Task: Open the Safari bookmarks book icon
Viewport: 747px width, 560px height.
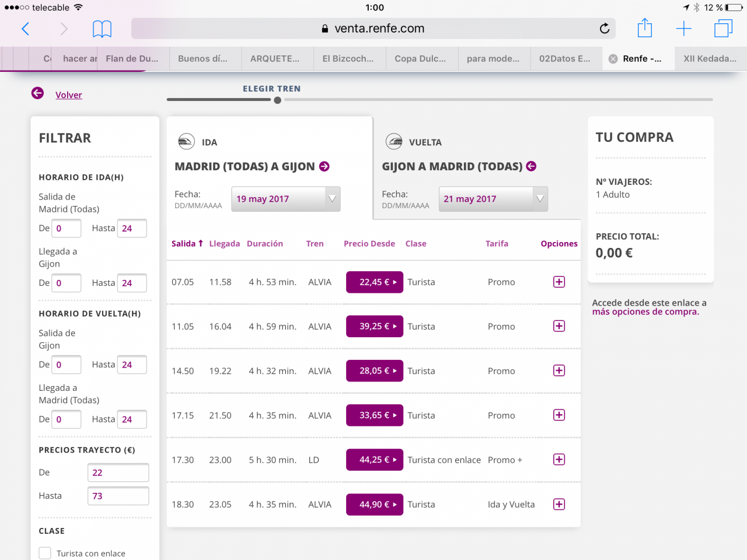Action: click(x=102, y=29)
